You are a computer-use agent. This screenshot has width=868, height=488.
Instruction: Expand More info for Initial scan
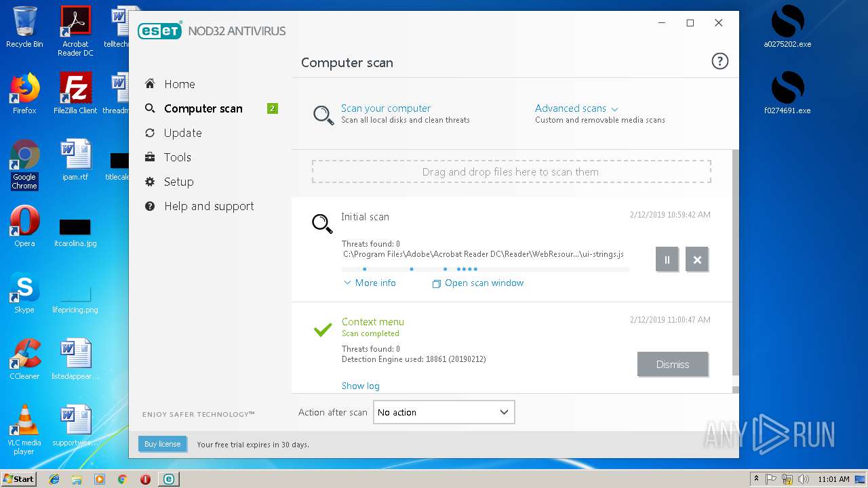(x=370, y=283)
